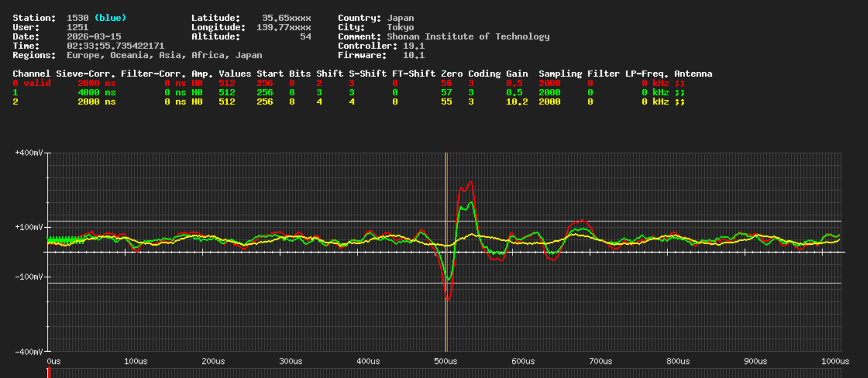The image size is (868, 378).
Task: Click the date value 2026-03-15
Action: point(94,37)
